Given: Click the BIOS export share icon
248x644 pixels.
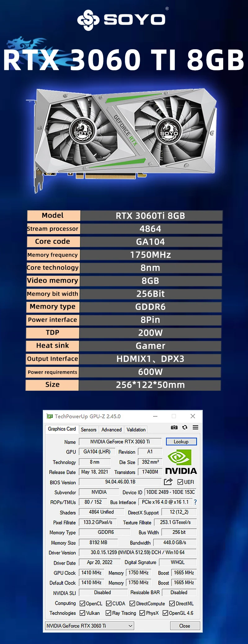Looking at the screenshot, I should click(x=168, y=482).
